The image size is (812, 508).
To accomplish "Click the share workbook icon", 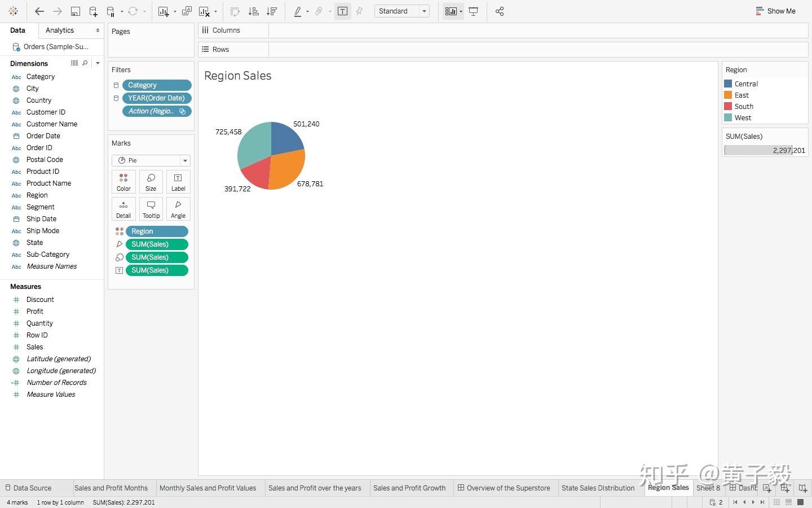I will [500, 11].
